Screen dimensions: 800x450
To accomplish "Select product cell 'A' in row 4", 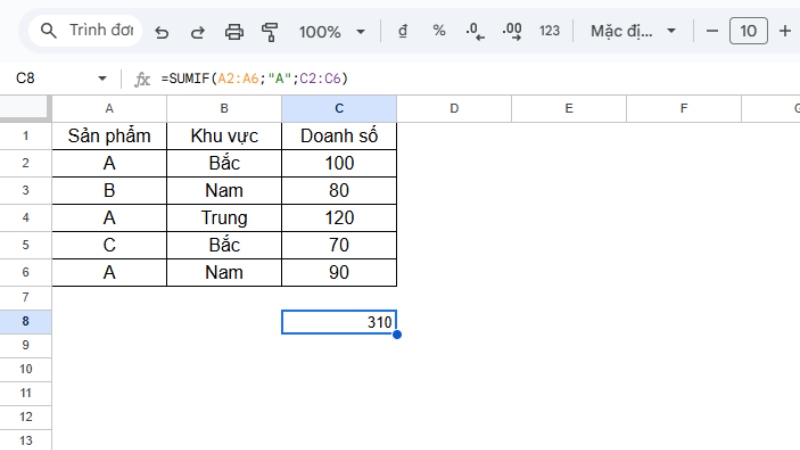I will click(109, 218).
